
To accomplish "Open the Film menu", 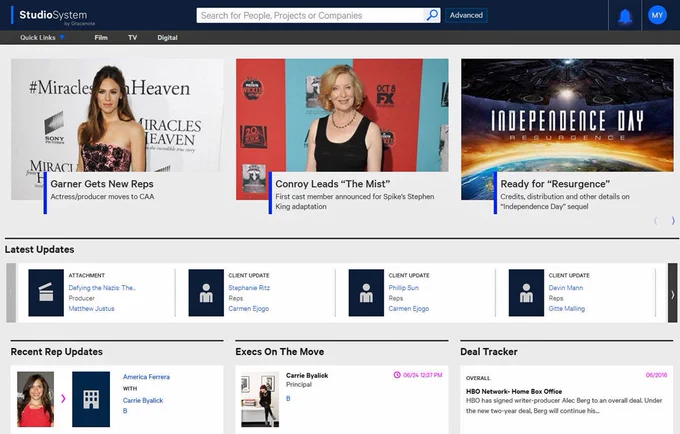I will (101, 38).
